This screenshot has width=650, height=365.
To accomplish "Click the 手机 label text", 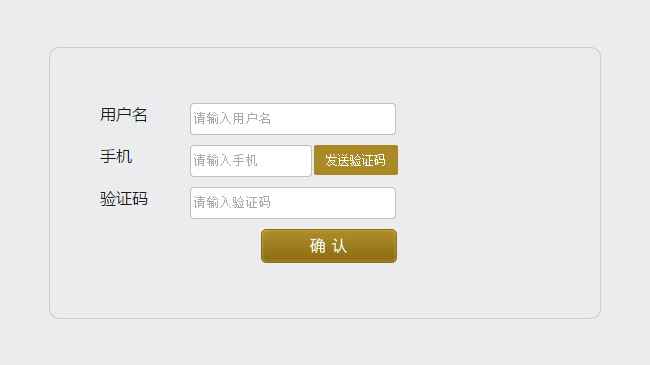I will (x=116, y=157).
